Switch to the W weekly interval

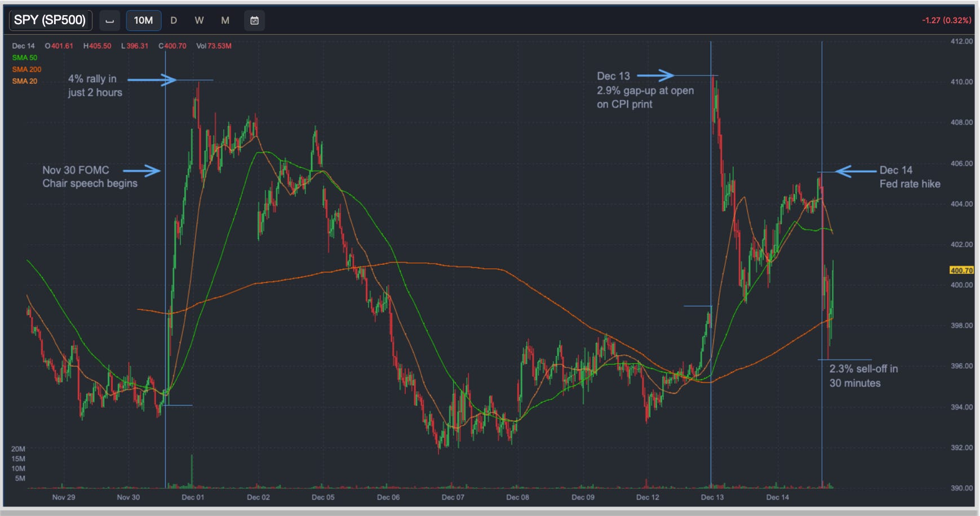pos(199,21)
